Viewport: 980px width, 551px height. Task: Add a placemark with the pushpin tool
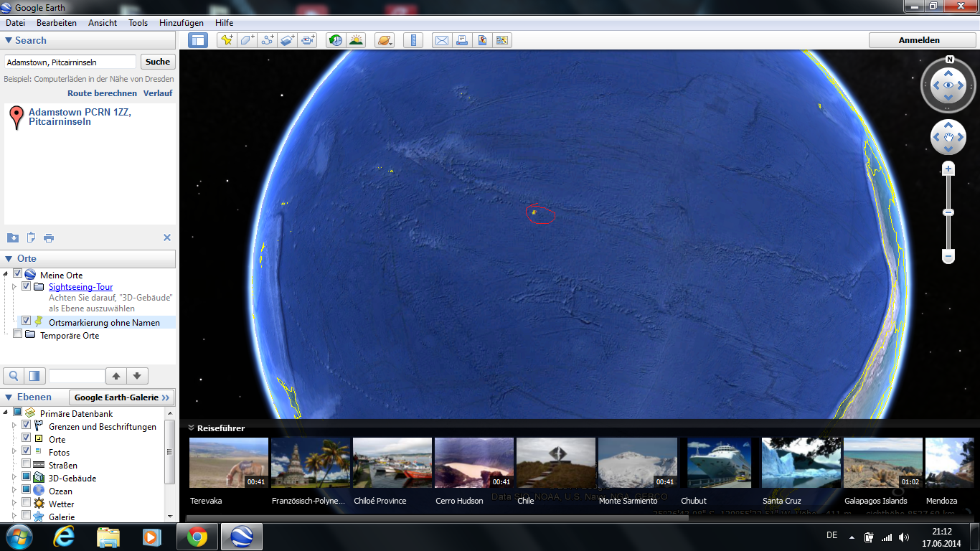click(x=227, y=40)
